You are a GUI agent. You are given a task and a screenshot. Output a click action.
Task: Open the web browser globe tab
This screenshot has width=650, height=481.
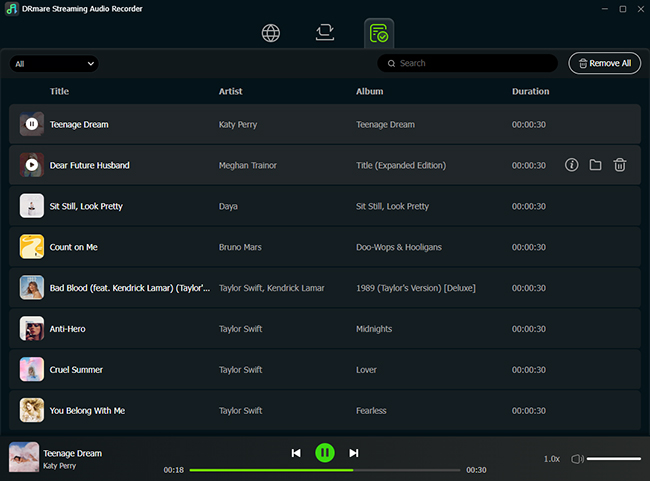(x=271, y=33)
